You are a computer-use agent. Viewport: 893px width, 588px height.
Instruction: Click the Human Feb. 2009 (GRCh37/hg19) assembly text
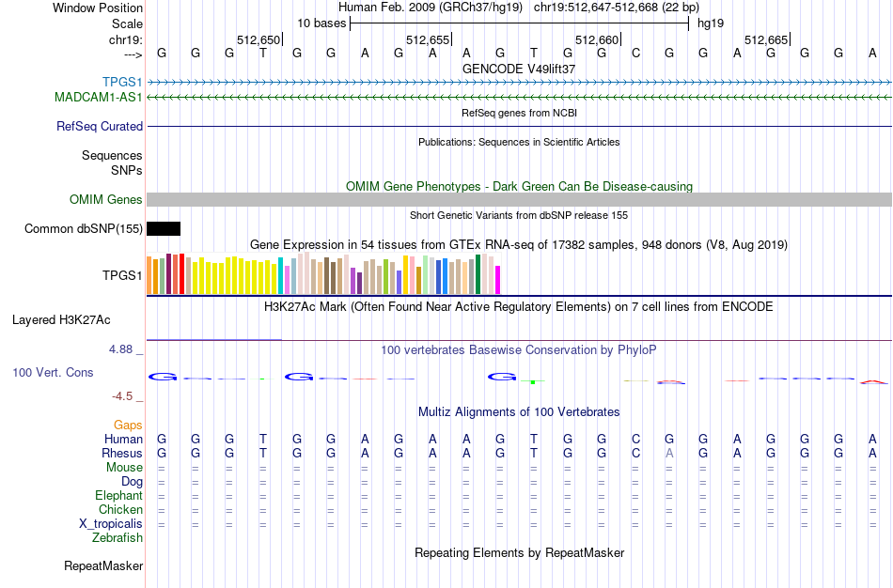coord(430,8)
